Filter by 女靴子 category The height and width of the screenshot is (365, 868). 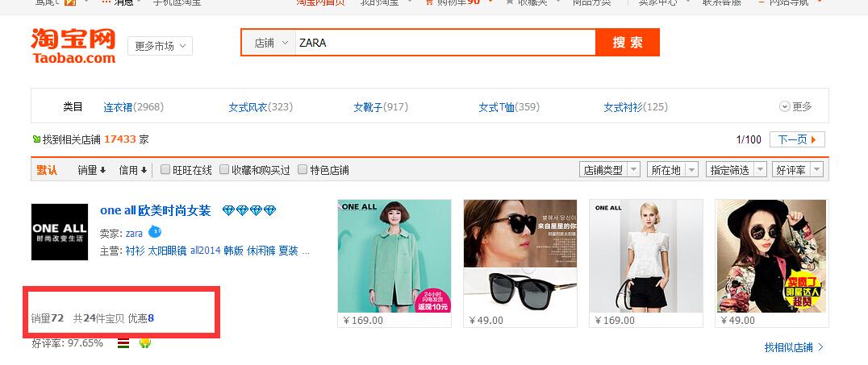tap(381, 106)
